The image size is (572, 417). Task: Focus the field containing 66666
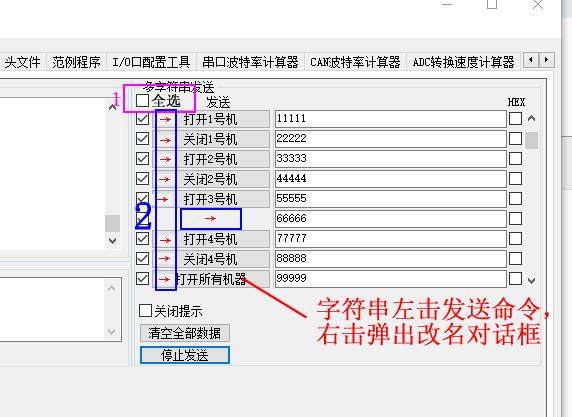point(391,219)
